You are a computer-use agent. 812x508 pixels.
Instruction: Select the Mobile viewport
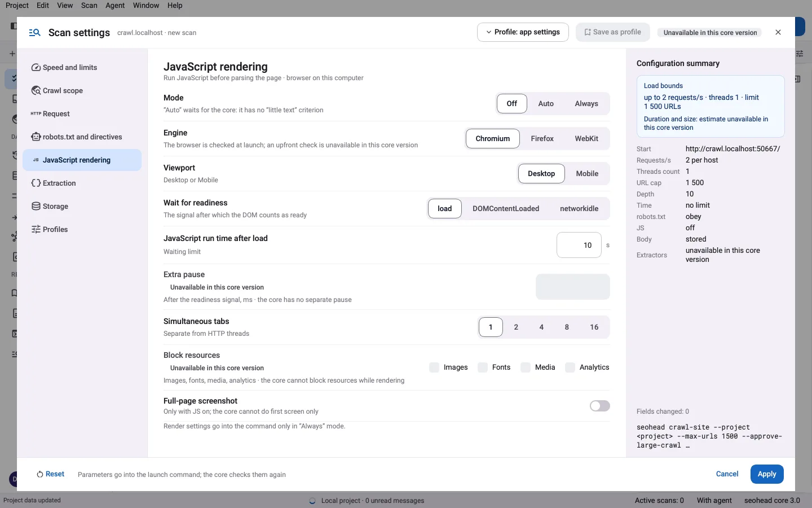point(587,174)
